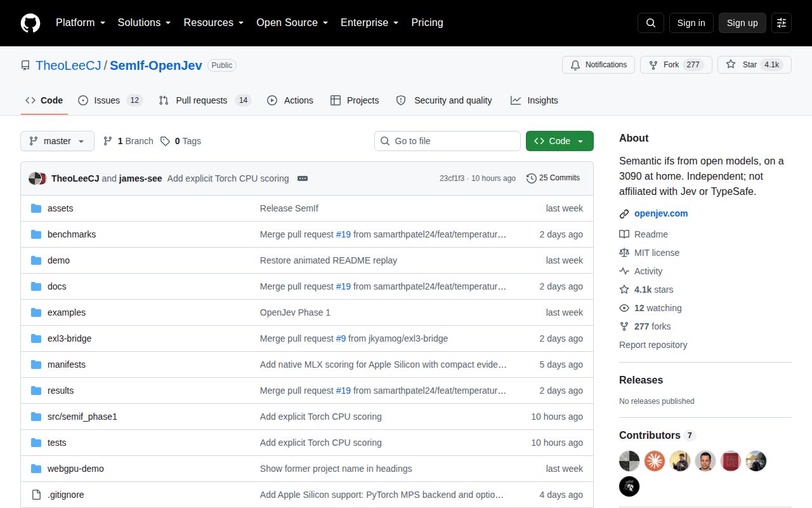Open the 25 Commits link

click(x=553, y=178)
